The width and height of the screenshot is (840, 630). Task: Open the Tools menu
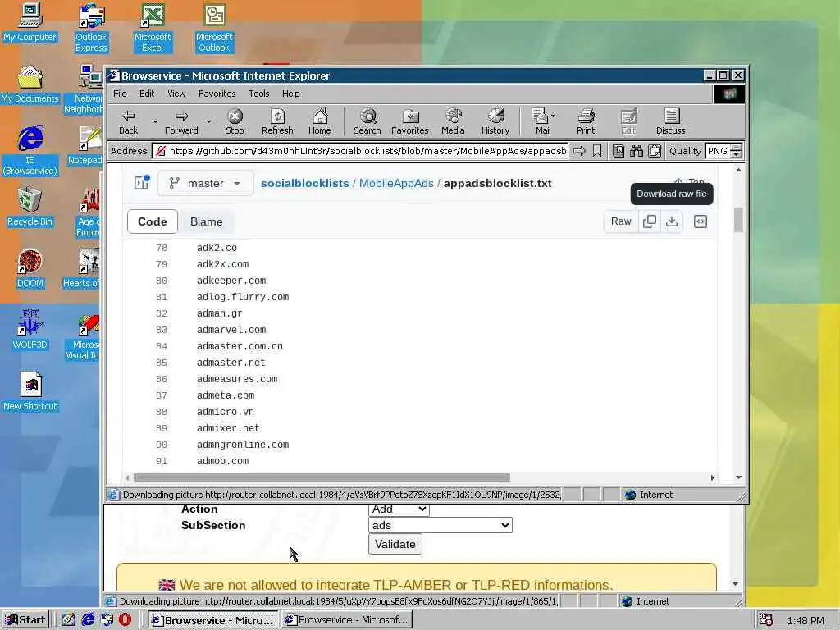tap(259, 94)
